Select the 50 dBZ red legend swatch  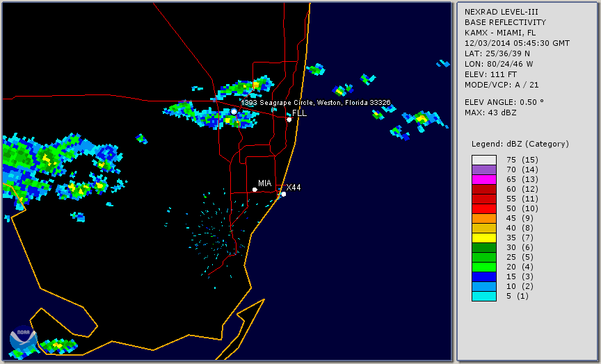[484, 208]
